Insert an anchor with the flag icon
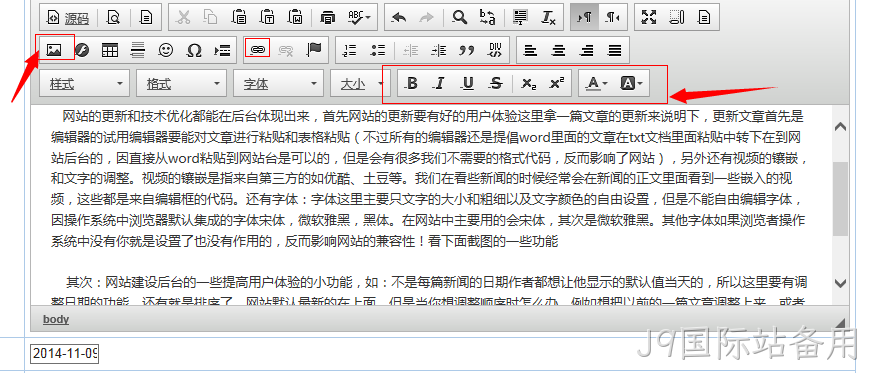This screenshot has height=374, width=874. [314, 50]
